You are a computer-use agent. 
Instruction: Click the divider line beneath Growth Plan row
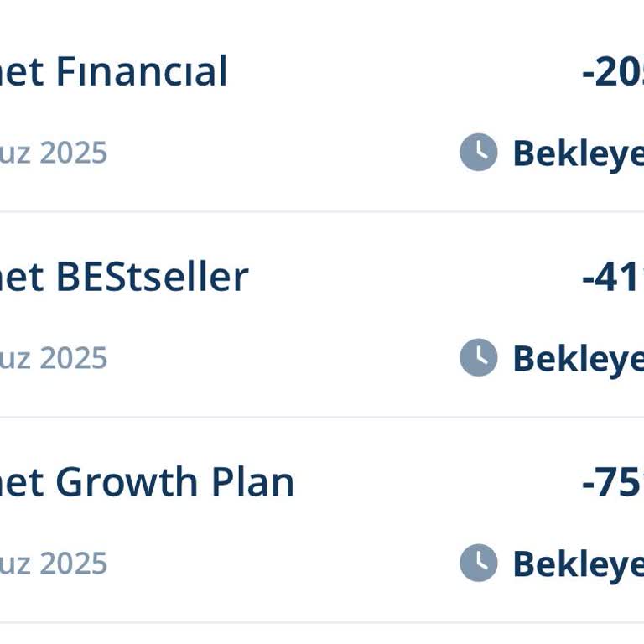point(322,622)
